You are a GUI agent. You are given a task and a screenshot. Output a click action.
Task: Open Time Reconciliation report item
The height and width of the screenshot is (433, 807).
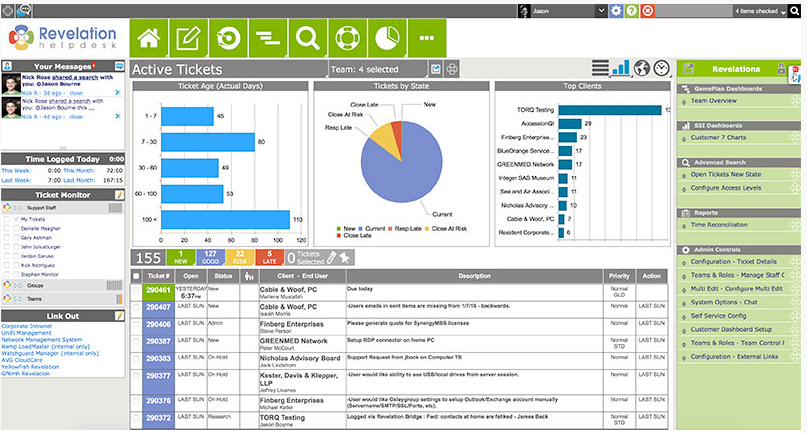tap(719, 225)
